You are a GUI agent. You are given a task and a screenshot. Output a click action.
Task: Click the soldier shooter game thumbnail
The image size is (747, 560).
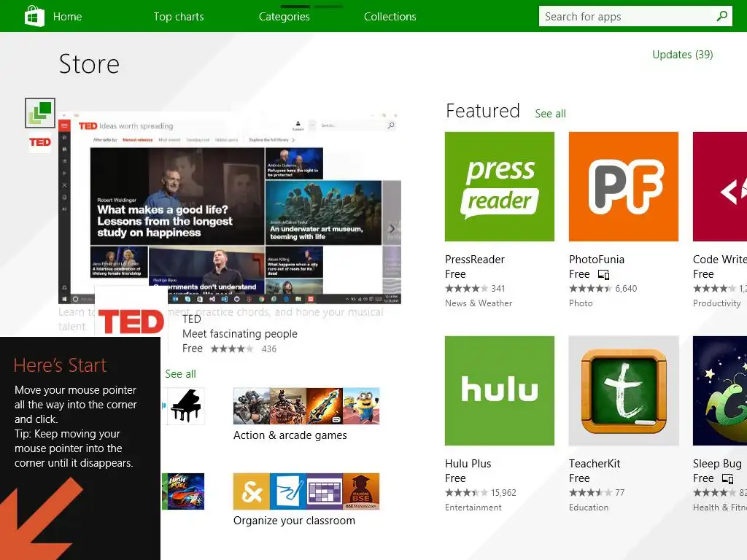click(252, 406)
